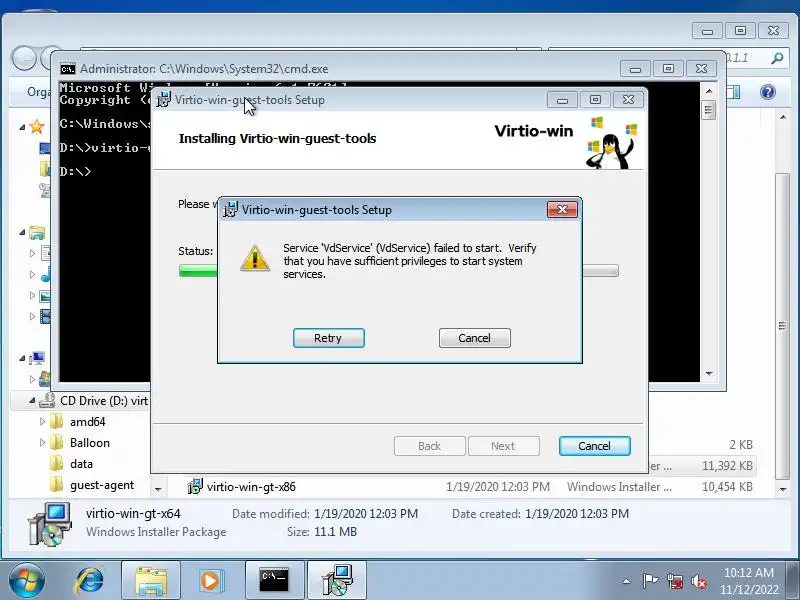800x600 pixels.
Task: Select the virtio-win-gt-x86 file
Action: 251,487
